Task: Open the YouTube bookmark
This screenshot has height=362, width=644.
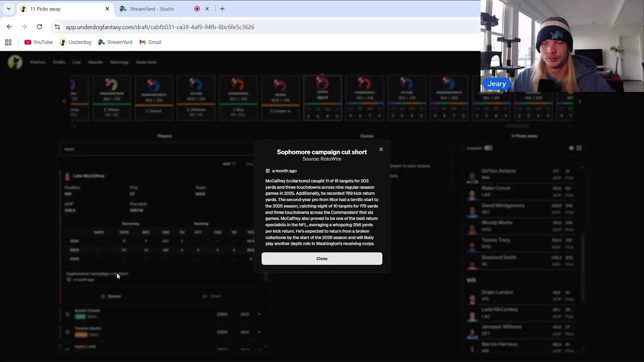Action: pos(39,42)
